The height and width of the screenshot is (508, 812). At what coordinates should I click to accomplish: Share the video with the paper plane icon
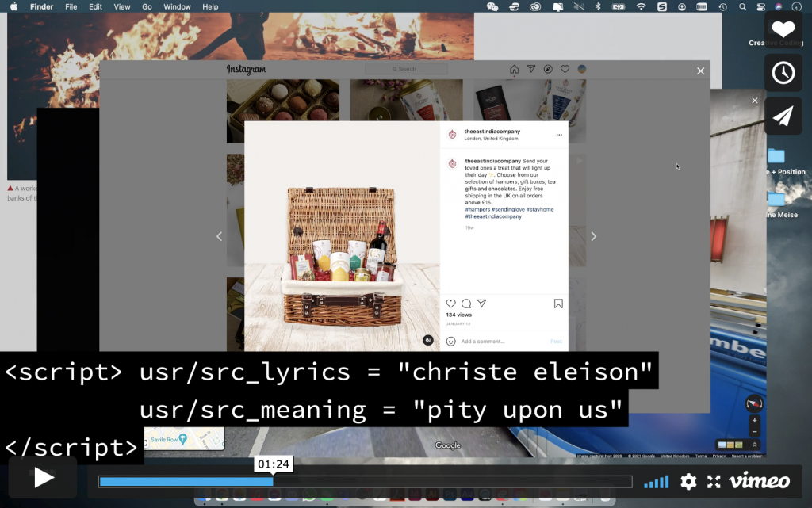[783, 116]
